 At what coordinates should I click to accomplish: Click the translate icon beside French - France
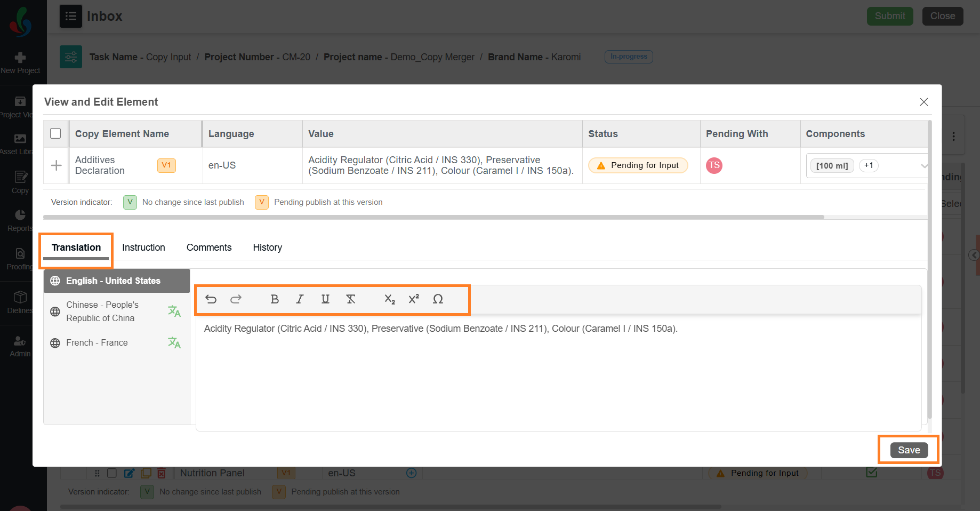[x=174, y=342]
